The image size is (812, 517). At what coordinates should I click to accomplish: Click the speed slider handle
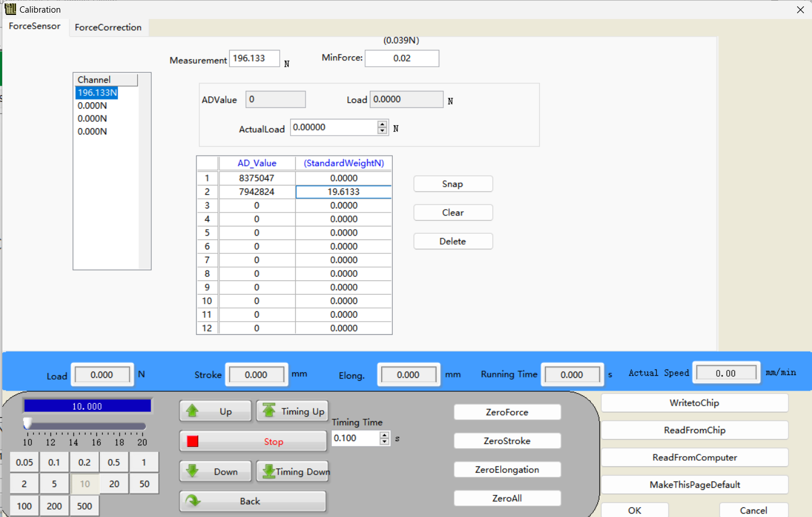28,424
